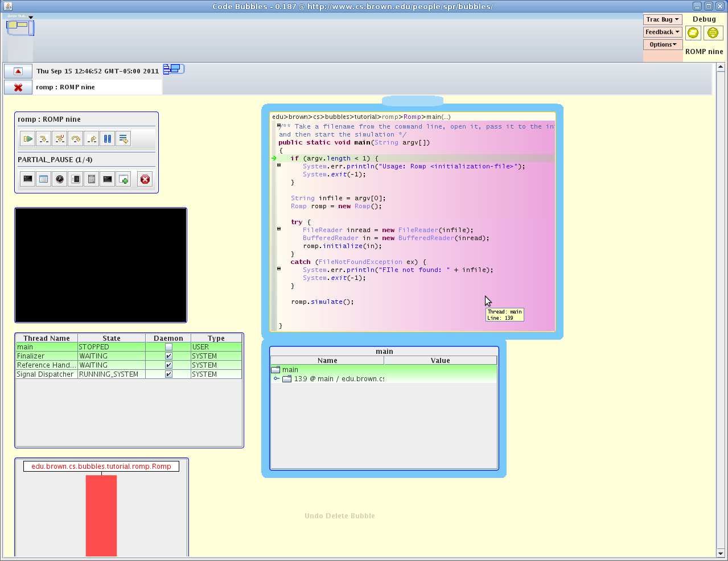
Task: Click the Step Over icon
Action: [76, 139]
